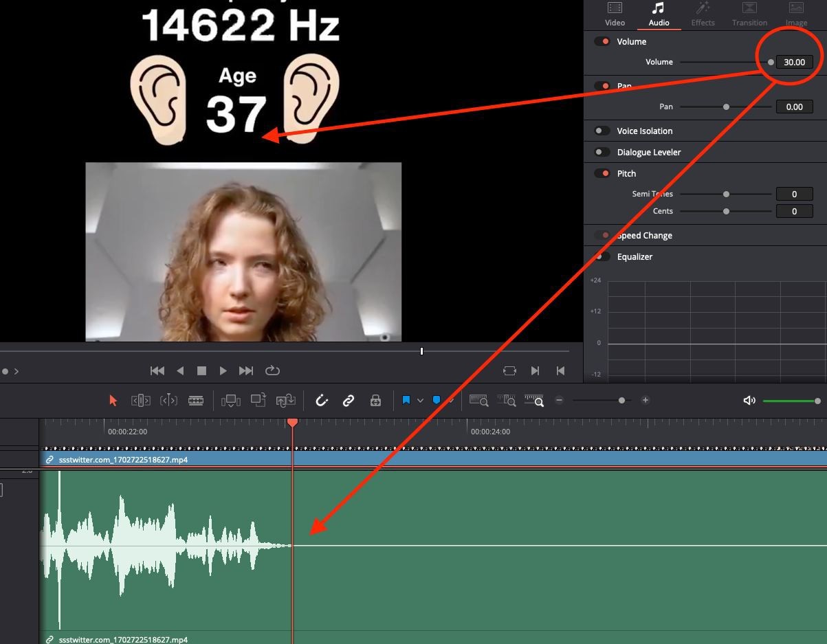827x644 pixels.
Task: Disable the Volume section toggle
Action: click(602, 41)
